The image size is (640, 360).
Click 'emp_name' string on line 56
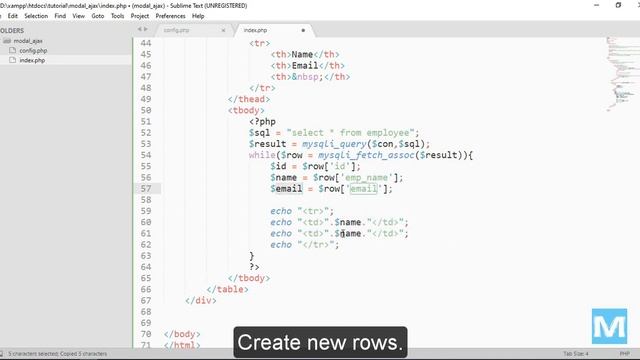pyautogui.click(x=367, y=178)
